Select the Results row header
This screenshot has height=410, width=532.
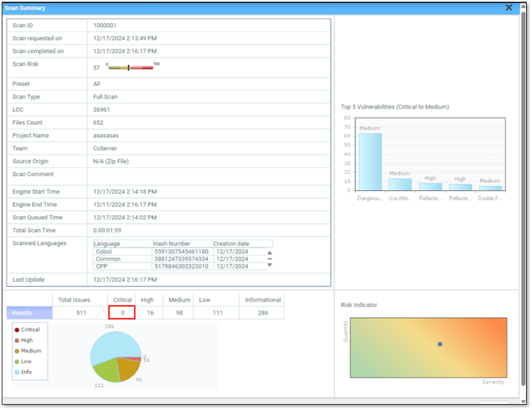(x=29, y=313)
